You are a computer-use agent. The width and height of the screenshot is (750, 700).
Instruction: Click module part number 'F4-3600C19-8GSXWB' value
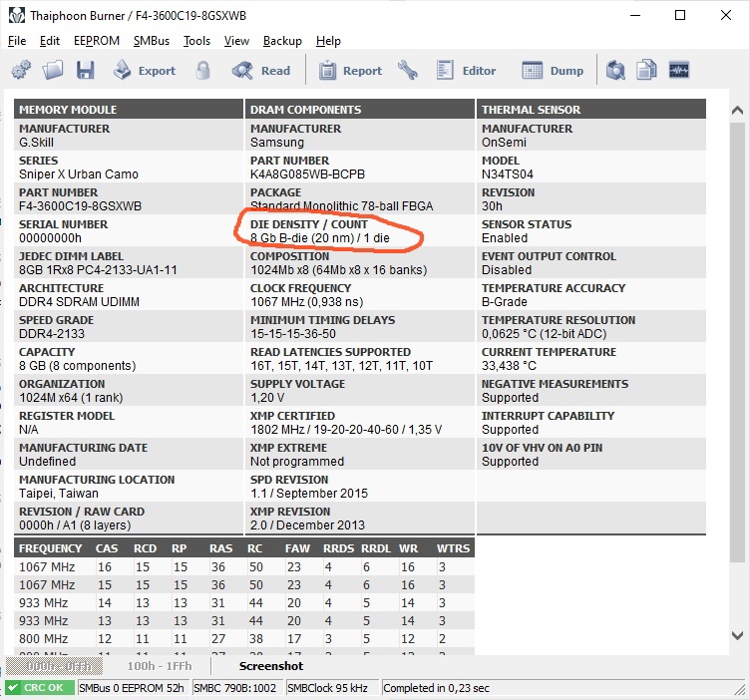(x=81, y=206)
